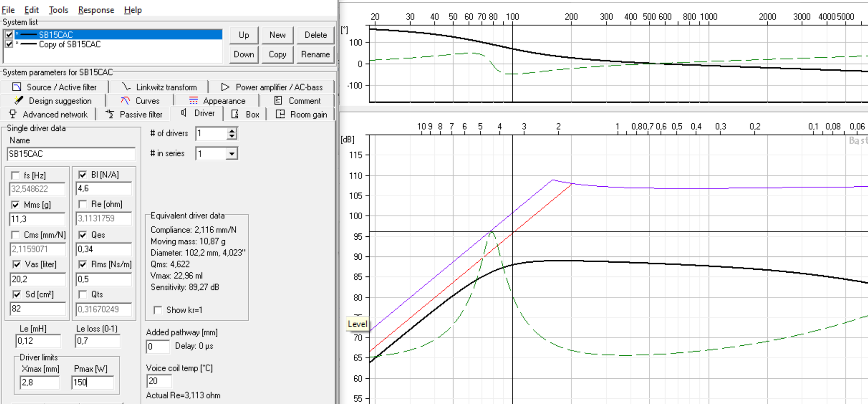Viewport: 868px width, 404px height.
Task: Click the Passive filter tab icon
Action: click(110, 114)
